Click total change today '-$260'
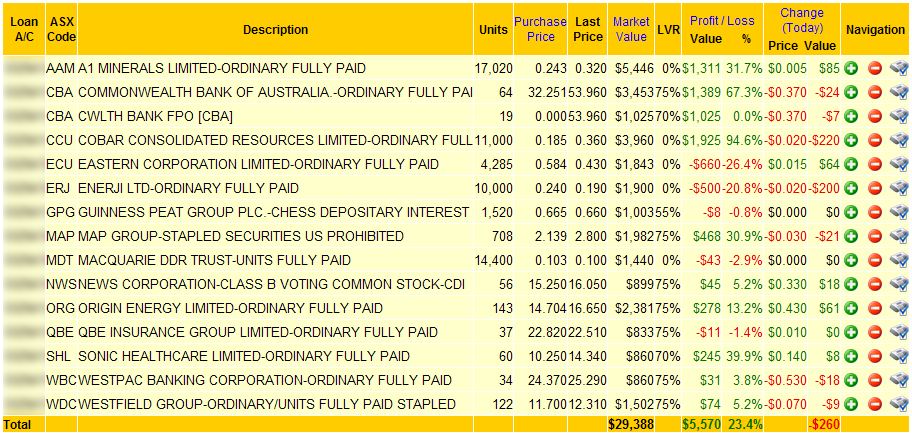912x435 pixels. (x=824, y=425)
